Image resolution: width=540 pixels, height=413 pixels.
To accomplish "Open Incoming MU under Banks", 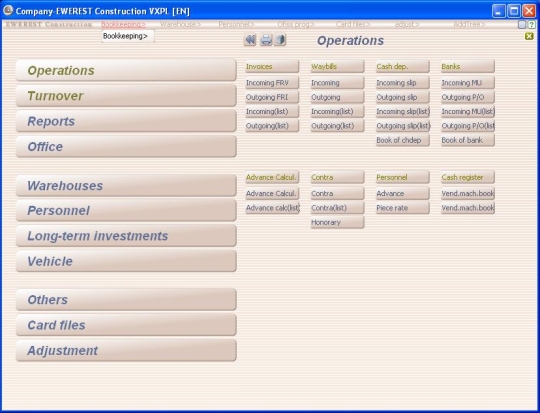I will [468, 83].
